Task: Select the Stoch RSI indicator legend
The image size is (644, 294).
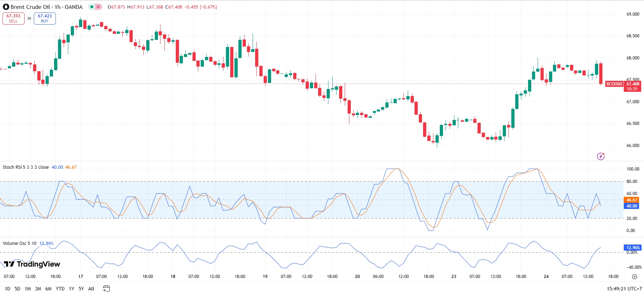Action: 26,167
